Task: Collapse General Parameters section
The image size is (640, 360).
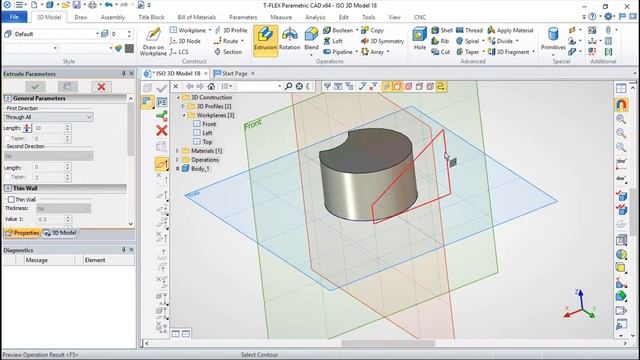Action: (x=7, y=98)
